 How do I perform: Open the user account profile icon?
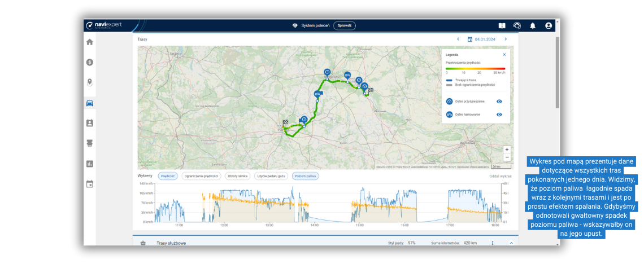tap(549, 25)
